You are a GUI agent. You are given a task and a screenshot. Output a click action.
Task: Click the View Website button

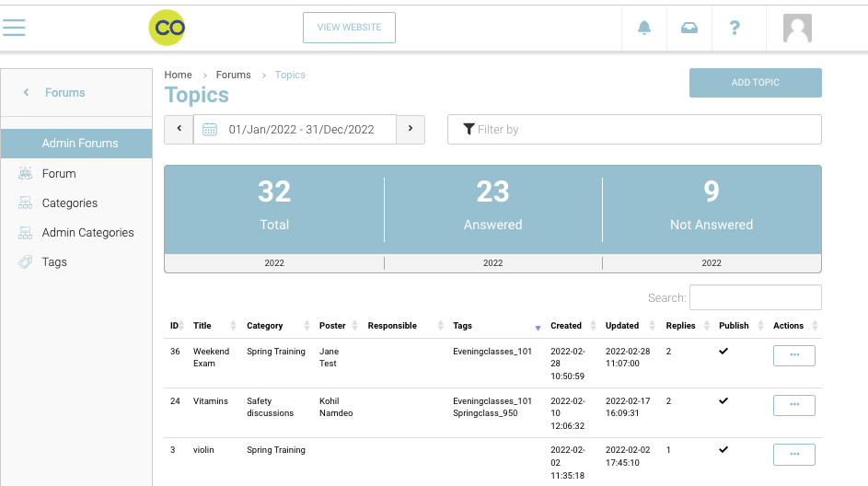[349, 28]
